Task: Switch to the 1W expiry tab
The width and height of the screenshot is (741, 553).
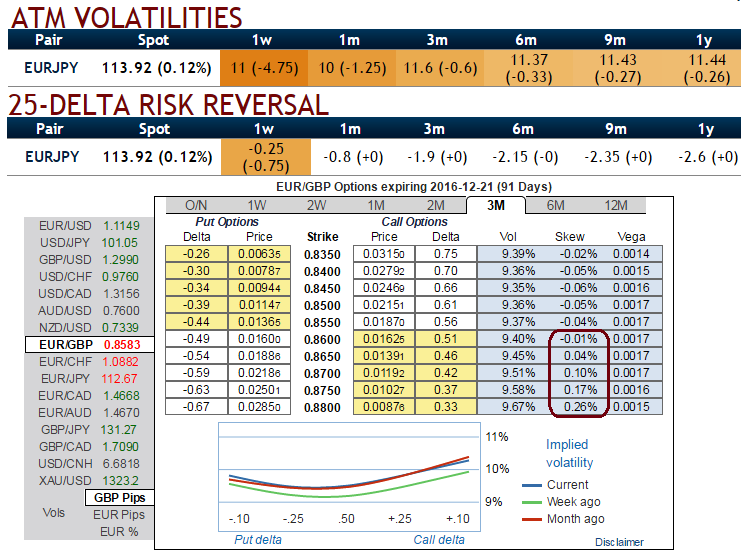Action: click(x=257, y=205)
